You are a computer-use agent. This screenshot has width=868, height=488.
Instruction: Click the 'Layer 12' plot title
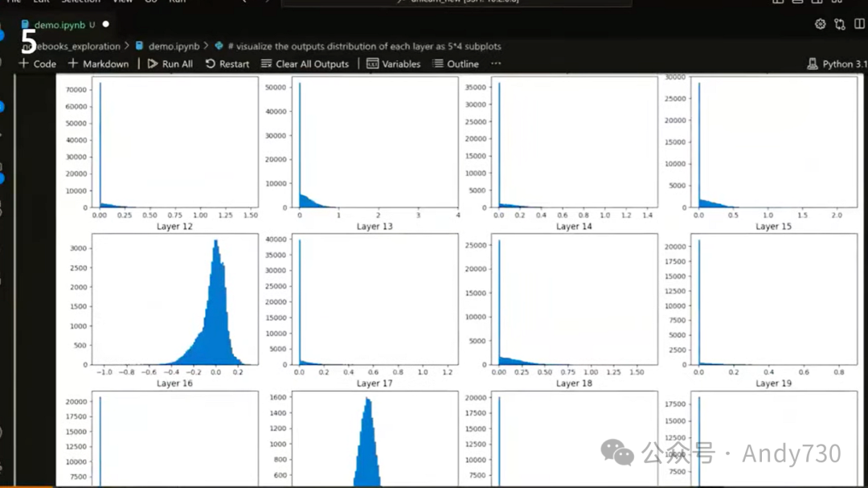click(174, 227)
